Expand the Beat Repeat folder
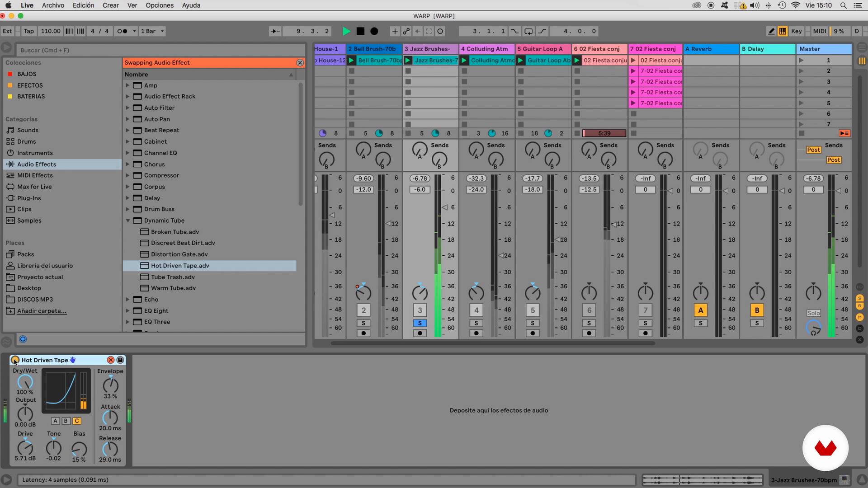Screen dimensions: 868x488 coord(127,130)
